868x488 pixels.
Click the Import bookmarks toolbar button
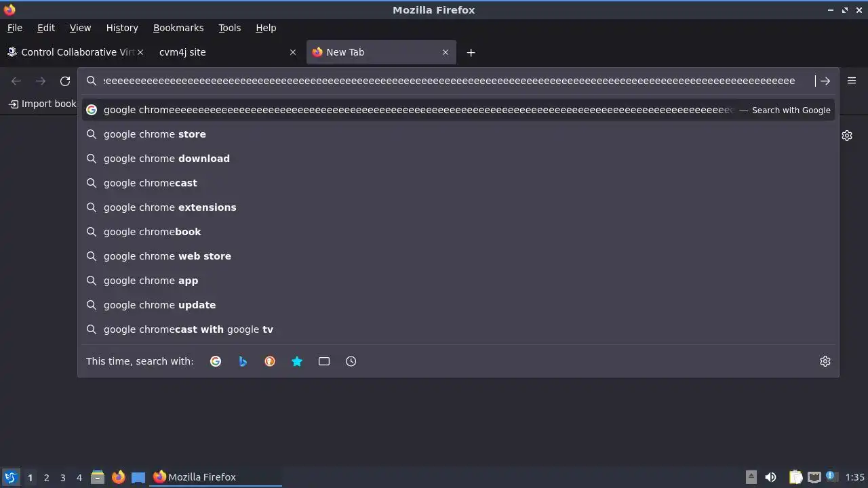(x=42, y=104)
